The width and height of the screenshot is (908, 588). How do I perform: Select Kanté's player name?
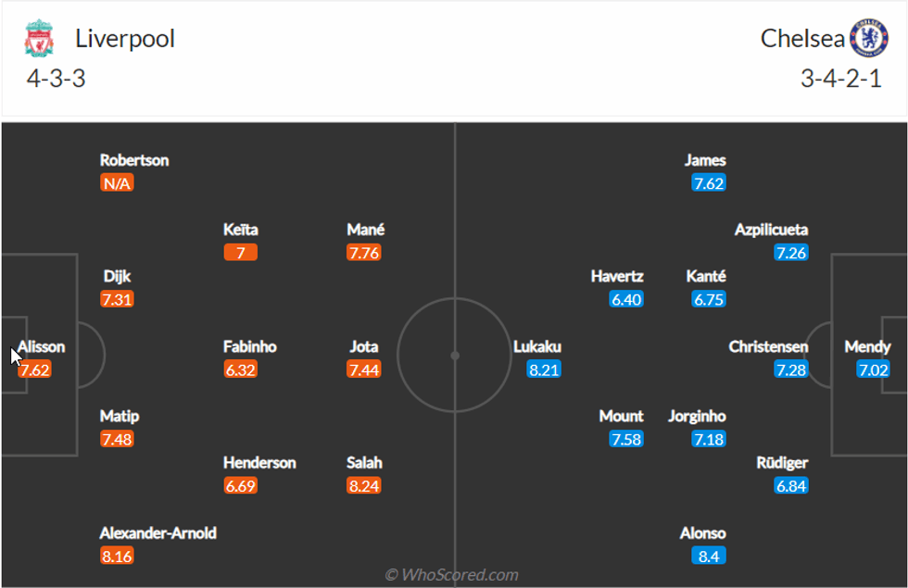[706, 276]
